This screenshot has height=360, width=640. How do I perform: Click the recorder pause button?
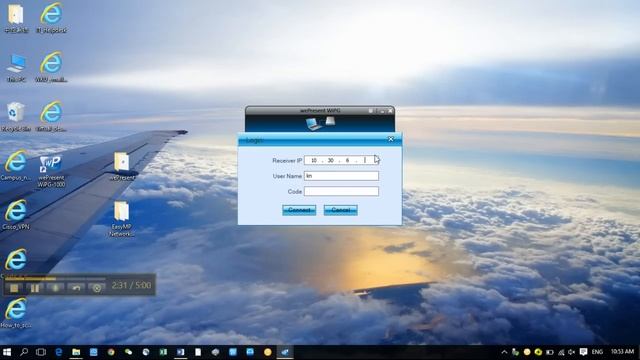(35, 288)
